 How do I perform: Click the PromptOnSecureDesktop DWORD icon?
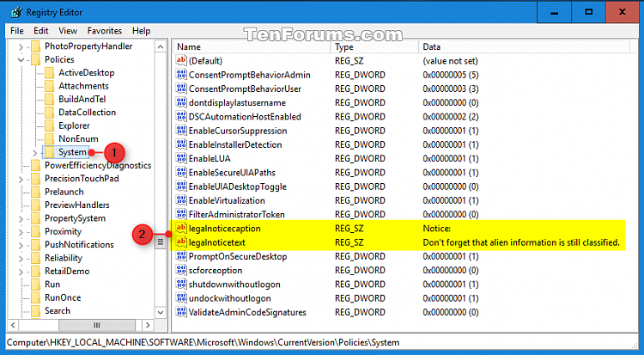[x=181, y=256]
